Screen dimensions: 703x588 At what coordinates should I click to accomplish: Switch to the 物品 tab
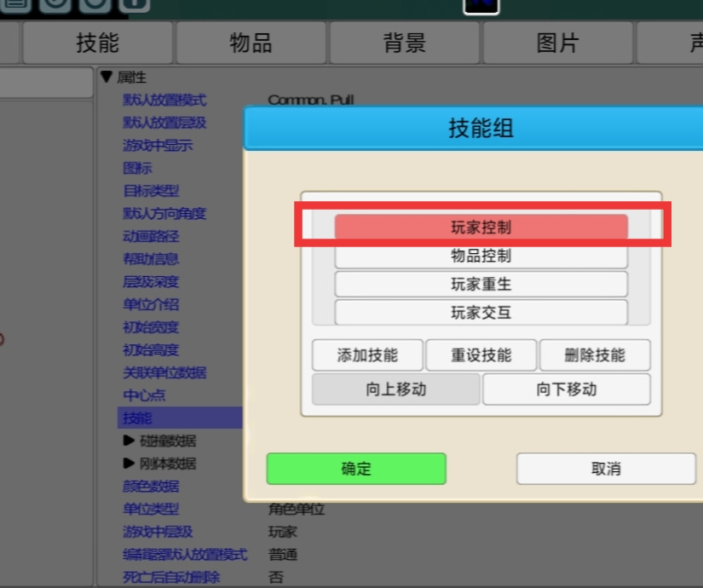tap(251, 43)
